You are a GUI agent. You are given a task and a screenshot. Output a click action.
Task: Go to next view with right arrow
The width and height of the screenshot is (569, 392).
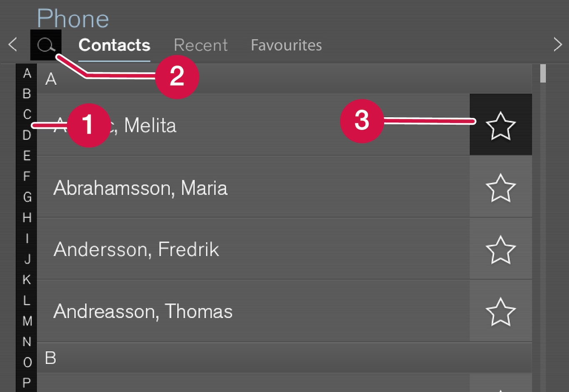pos(558,45)
